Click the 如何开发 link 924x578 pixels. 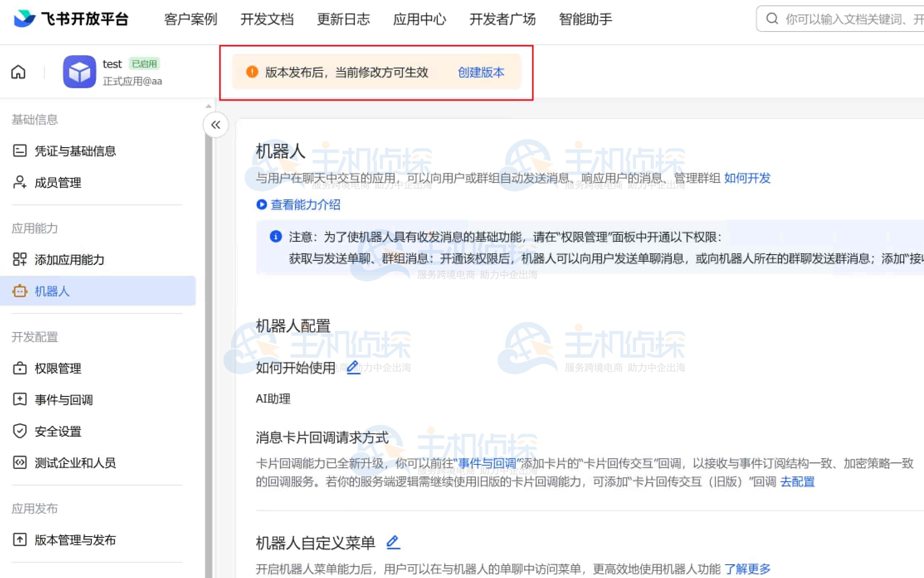click(x=747, y=178)
